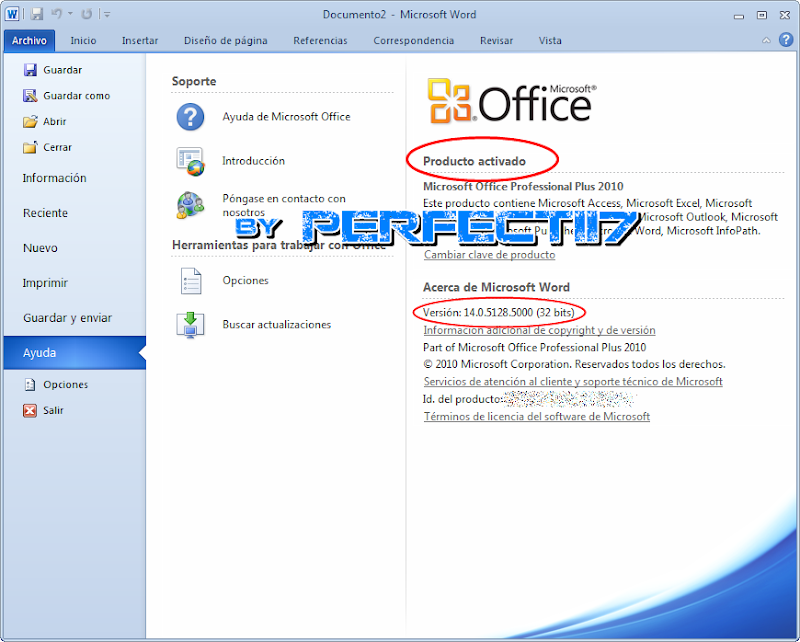This screenshot has width=800, height=642.
Task: Choose Abrir in the sidebar
Action: pos(55,121)
